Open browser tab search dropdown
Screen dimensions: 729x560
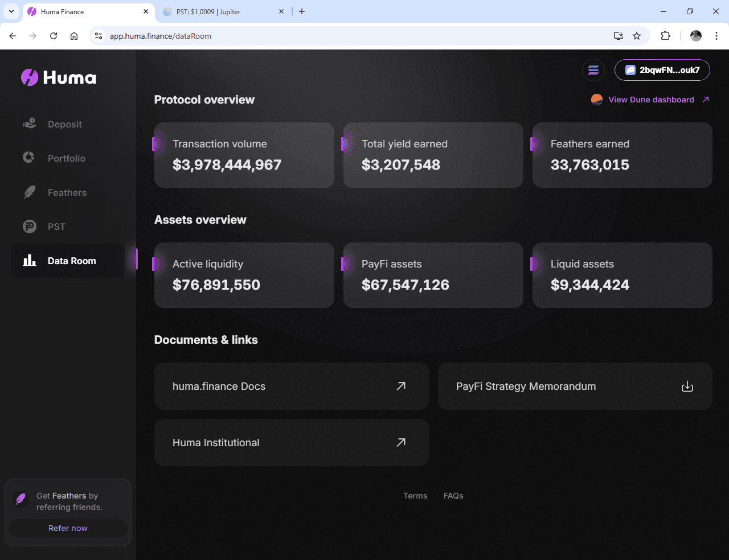11,11
